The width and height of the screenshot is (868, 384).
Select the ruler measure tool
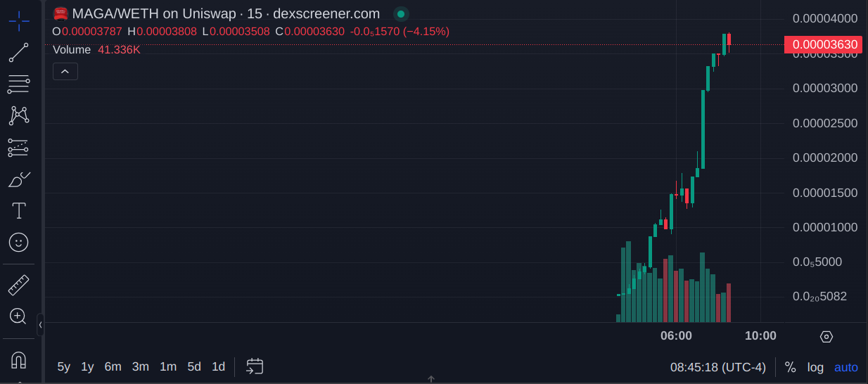19,285
